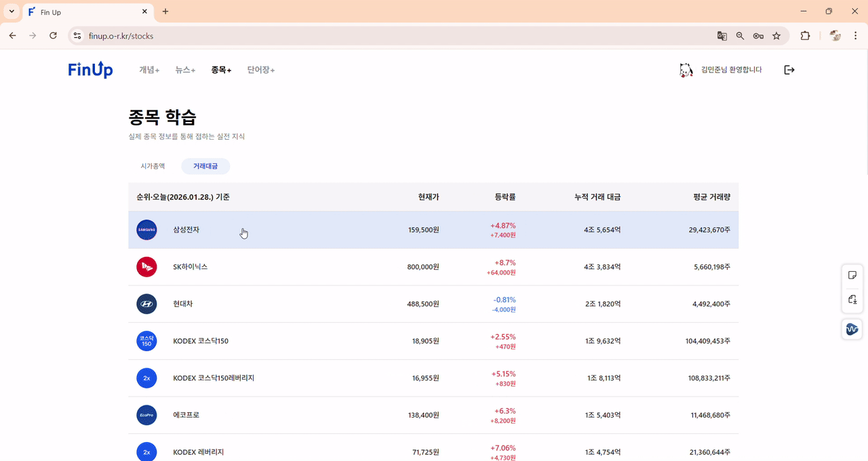
Task: Switch to the 시가총액 tab
Action: pyautogui.click(x=153, y=166)
